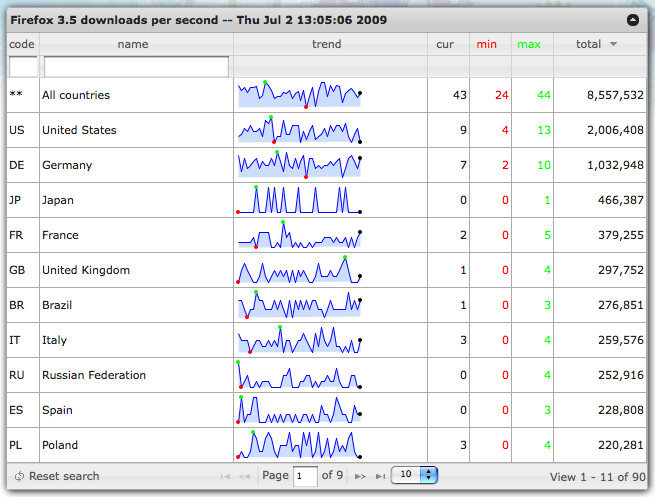
Task: Click the total value 276,851
Action: point(621,305)
